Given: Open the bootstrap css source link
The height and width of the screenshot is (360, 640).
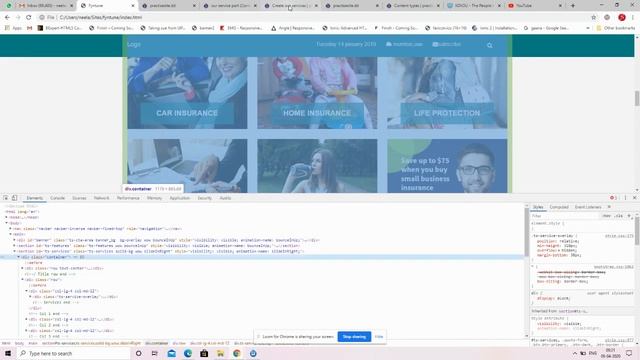Looking at the screenshot, I should coord(613,267).
